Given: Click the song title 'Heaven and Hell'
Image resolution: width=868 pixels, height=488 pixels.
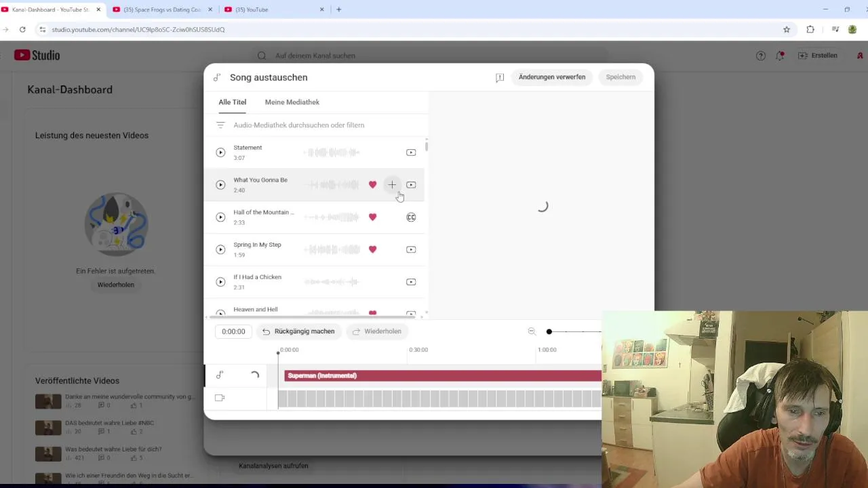Looking at the screenshot, I should coord(256,310).
